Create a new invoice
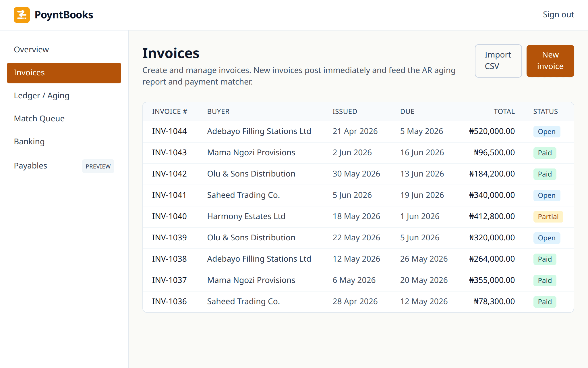 click(x=550, y=61)
